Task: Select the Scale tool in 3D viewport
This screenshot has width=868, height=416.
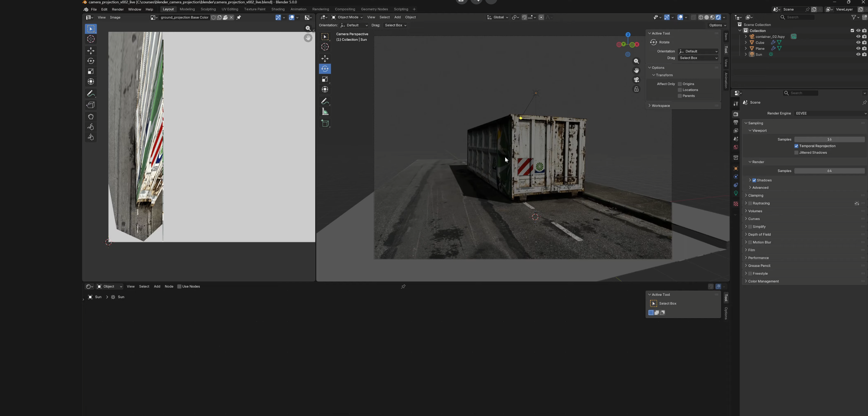Action: pos(325,79)
